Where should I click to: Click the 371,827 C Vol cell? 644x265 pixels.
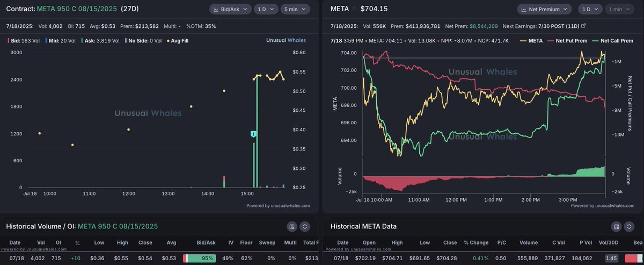pyautogui.click(x=555, y=259)
